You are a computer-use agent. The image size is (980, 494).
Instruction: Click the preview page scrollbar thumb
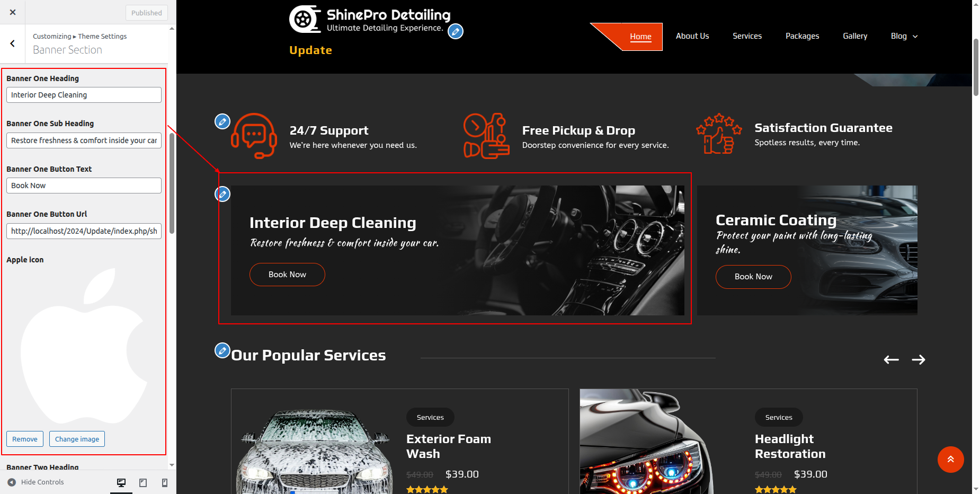[976, 67]
